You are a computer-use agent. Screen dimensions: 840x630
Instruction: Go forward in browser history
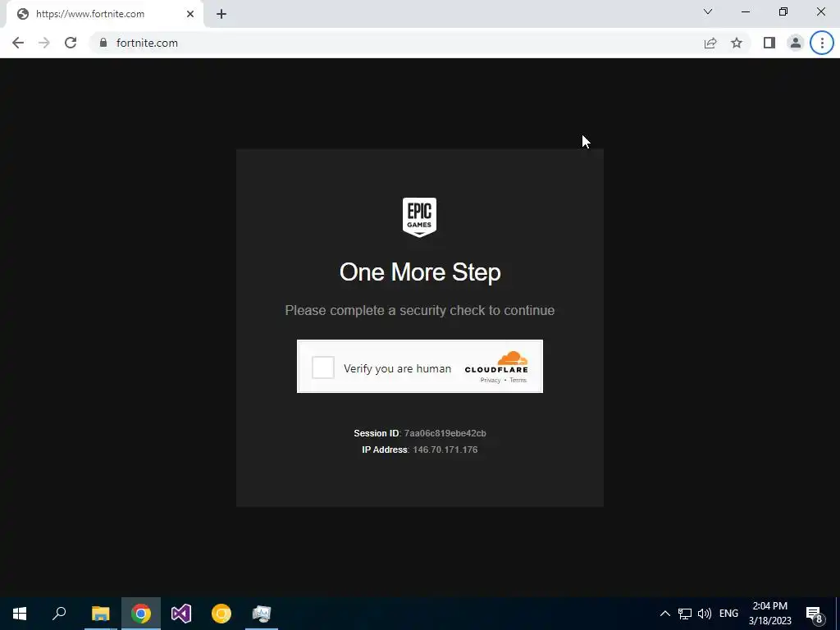click(44, 43)
